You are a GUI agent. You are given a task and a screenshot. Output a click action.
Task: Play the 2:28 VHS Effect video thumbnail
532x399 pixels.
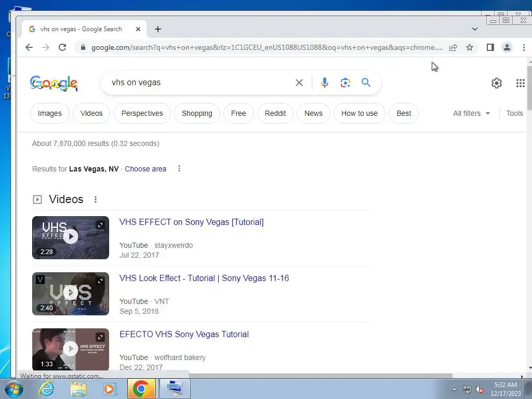pyautogui.click(x=71, y=237)
